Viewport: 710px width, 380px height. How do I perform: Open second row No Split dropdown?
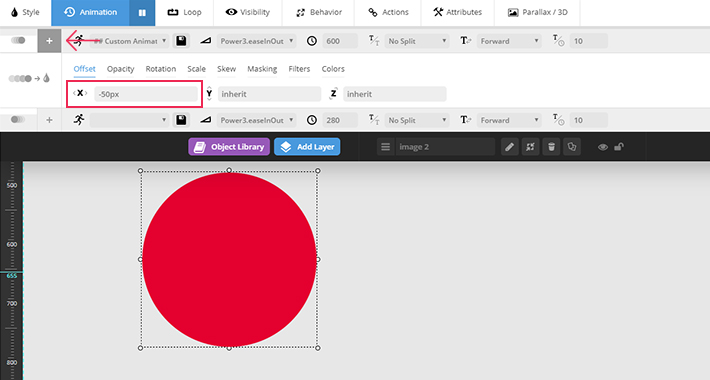point(417,120)
